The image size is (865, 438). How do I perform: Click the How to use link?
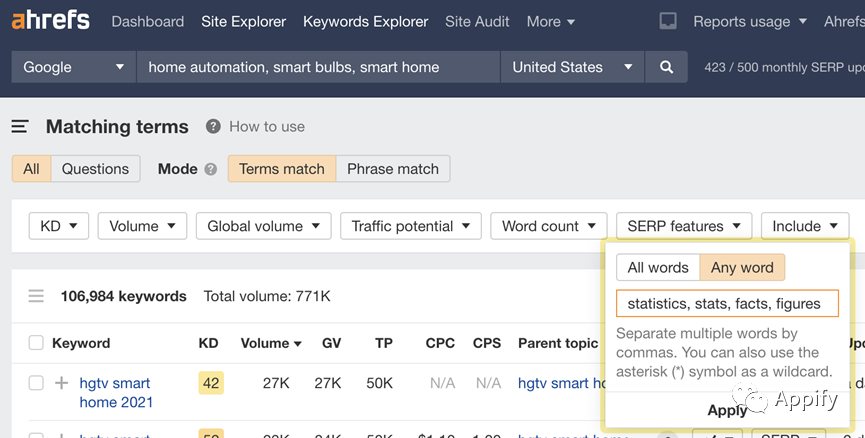pos(267,127)
